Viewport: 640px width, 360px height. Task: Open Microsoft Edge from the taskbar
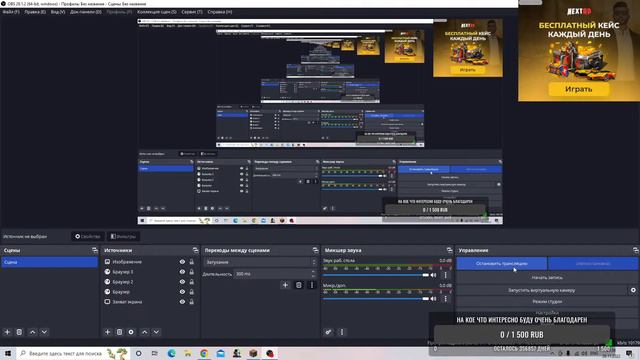pyautogui.click(x=171, y=353)
